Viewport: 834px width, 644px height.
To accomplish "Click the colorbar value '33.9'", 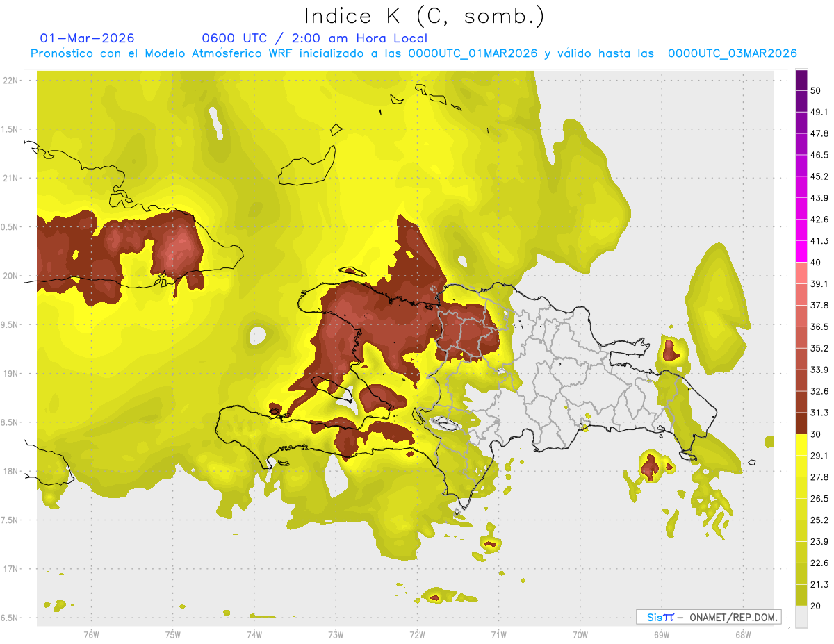I will (x=820, y=370).
